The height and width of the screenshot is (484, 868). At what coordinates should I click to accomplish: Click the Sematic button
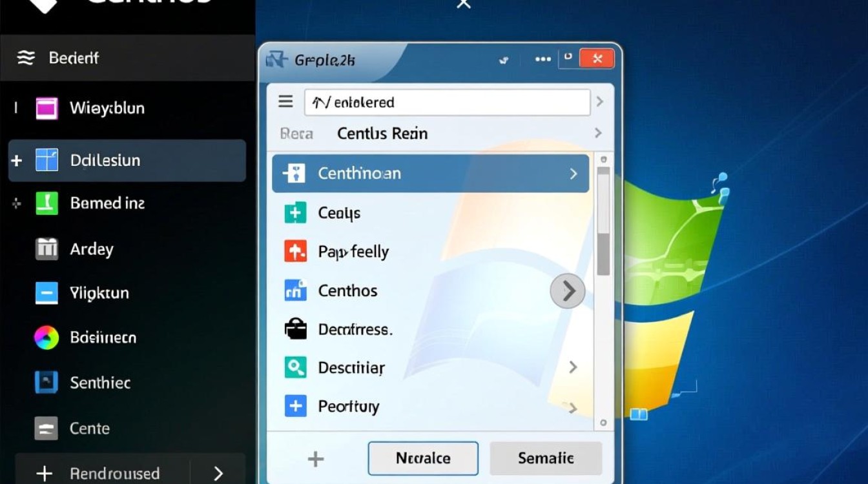coord(546,458)
